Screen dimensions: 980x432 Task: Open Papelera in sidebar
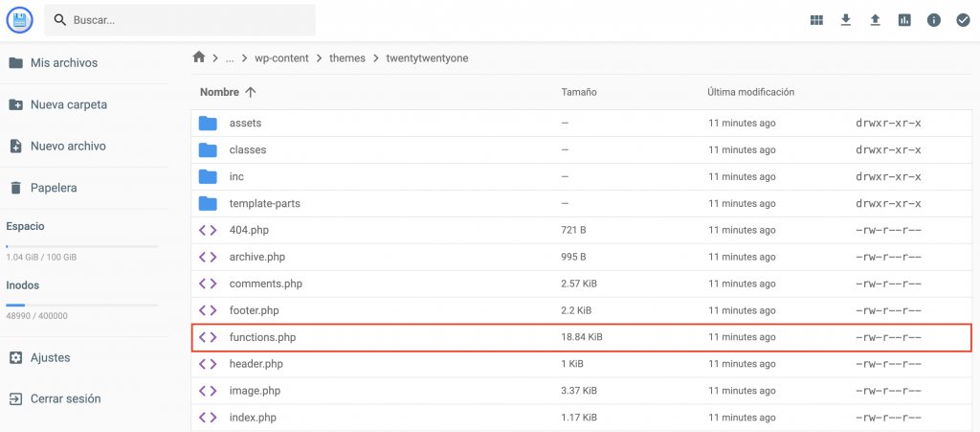[x=53, y=188]
